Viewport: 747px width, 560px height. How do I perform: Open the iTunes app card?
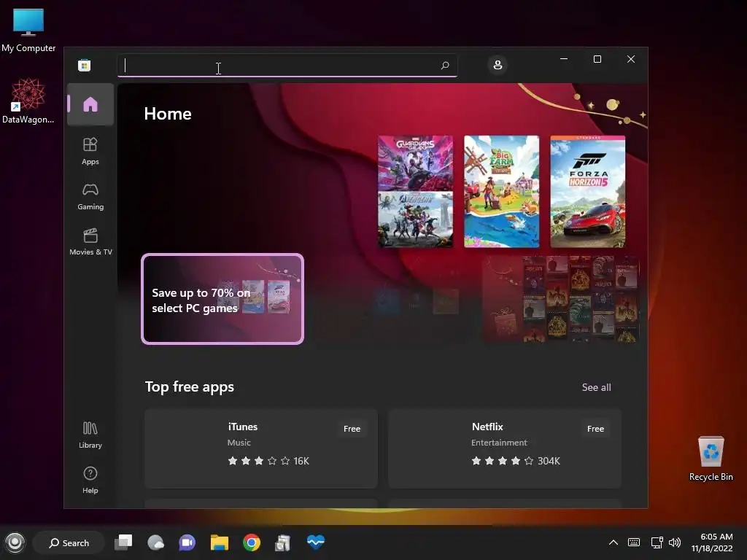coord(261,448)
